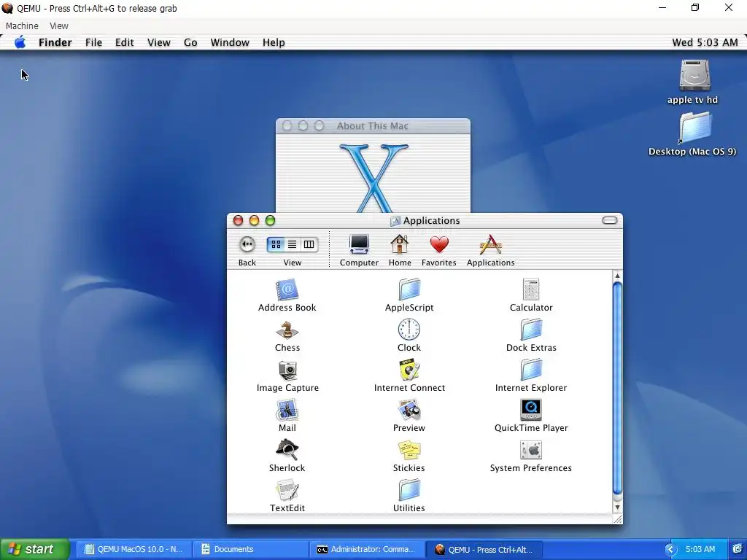Image resolution: width=747 pixels, height=560 pixels.
Task: Click the Back toolbar button
Action: click(247, 244)
